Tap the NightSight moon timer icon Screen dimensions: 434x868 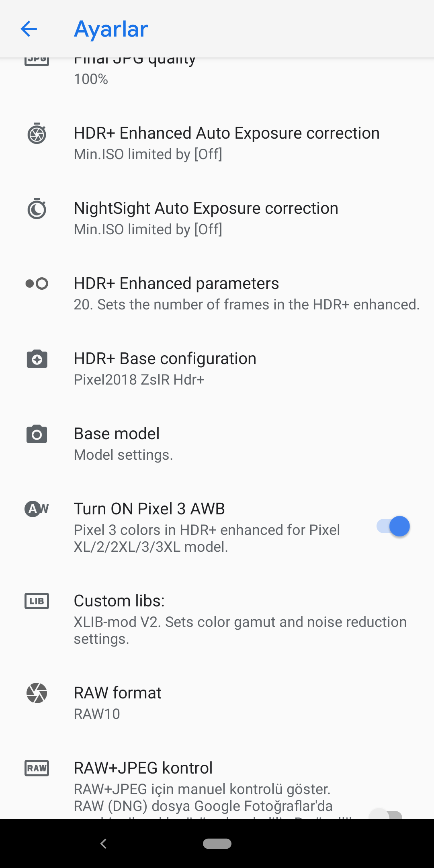click(x=37, y=209)
